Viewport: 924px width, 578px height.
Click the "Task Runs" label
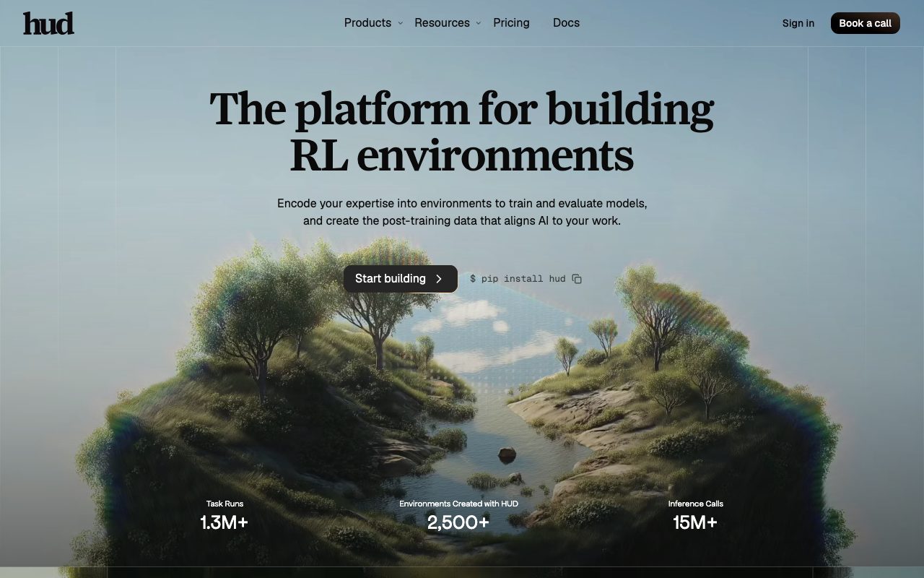click(x=225, y=504)
